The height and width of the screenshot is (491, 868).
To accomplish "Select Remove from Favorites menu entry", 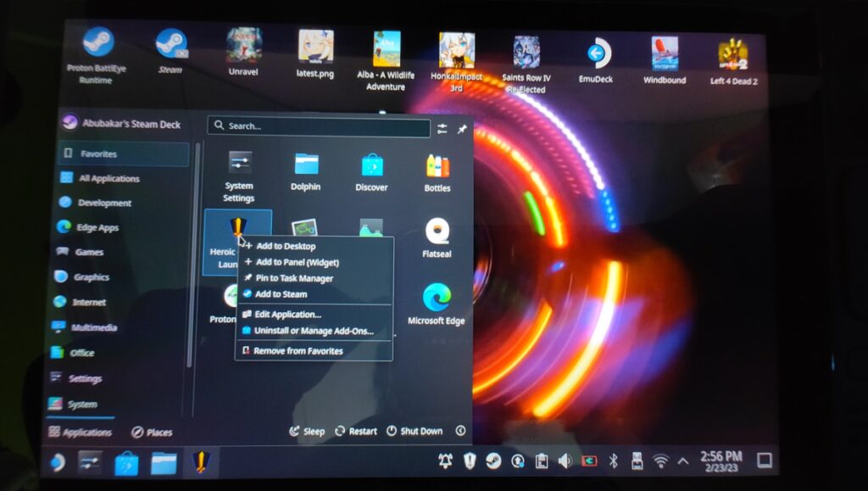I will click(298, 351).
